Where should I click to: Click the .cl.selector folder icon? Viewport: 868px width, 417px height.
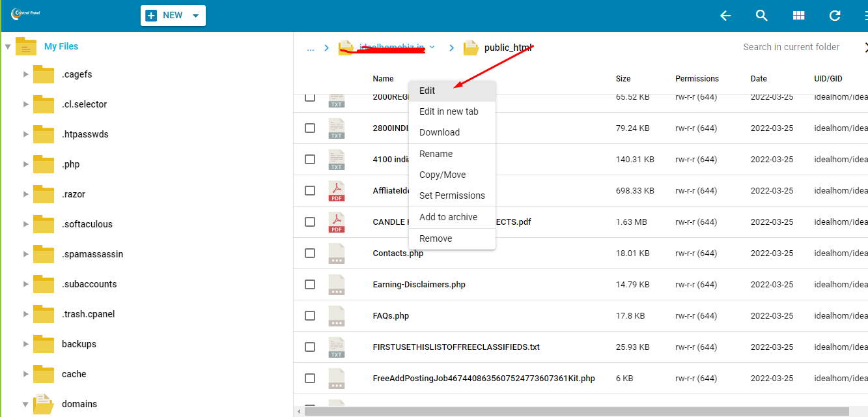coord(44,104)
